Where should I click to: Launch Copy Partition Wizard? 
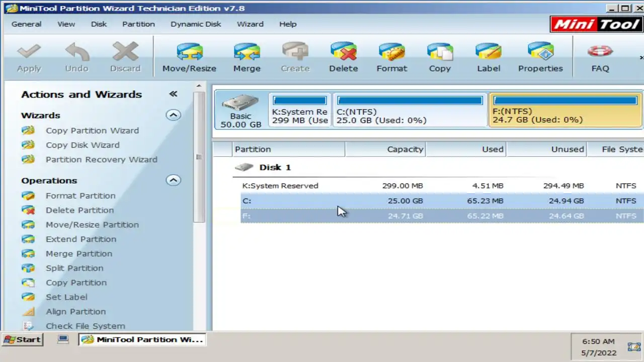92,131
